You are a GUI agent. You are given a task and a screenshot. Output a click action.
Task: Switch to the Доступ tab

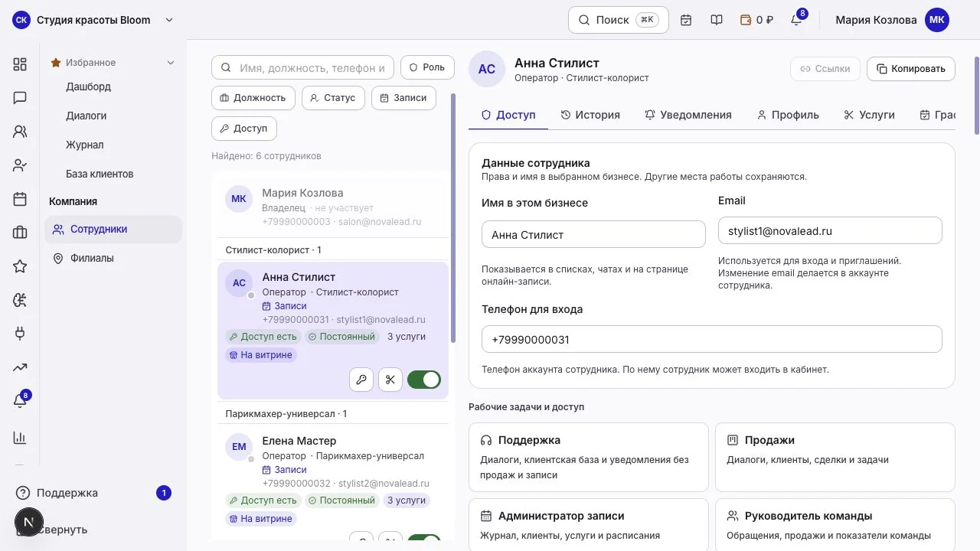click(x=508, y=115)
